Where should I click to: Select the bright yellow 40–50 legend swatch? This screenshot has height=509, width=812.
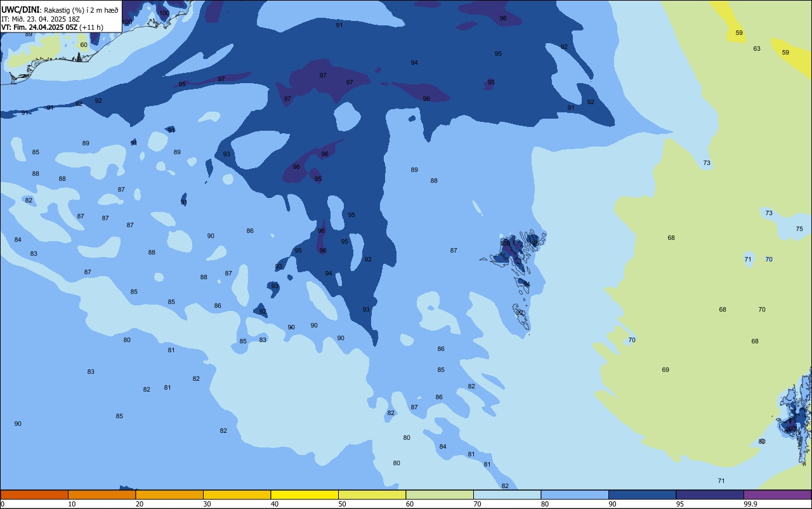[304, 494]
